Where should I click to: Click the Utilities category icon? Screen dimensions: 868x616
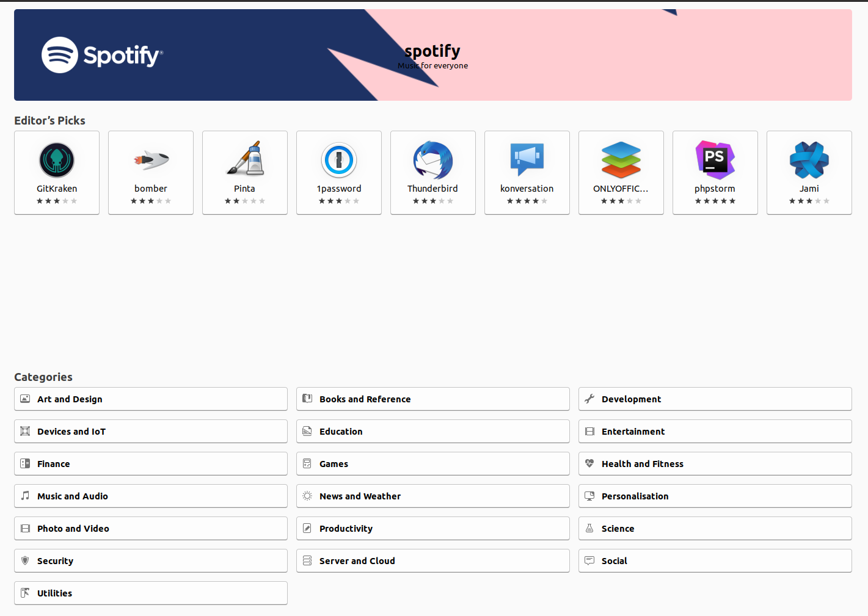click(25, 593)
